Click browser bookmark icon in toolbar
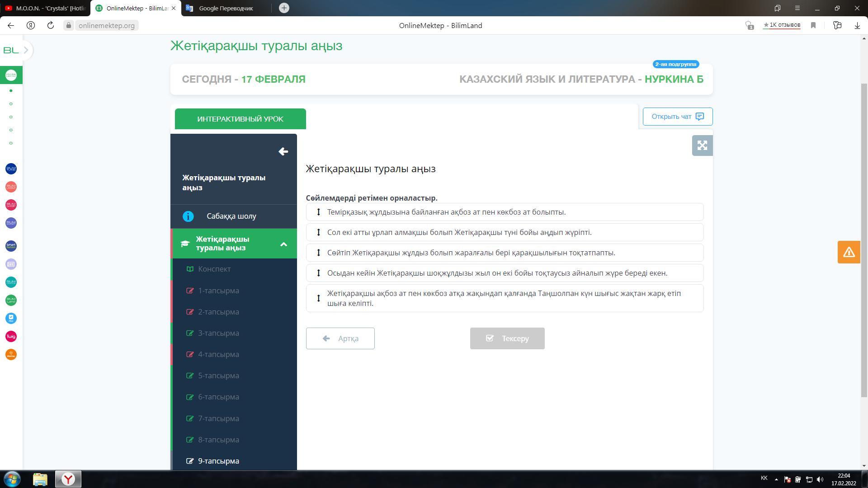 tap(813, 26)
